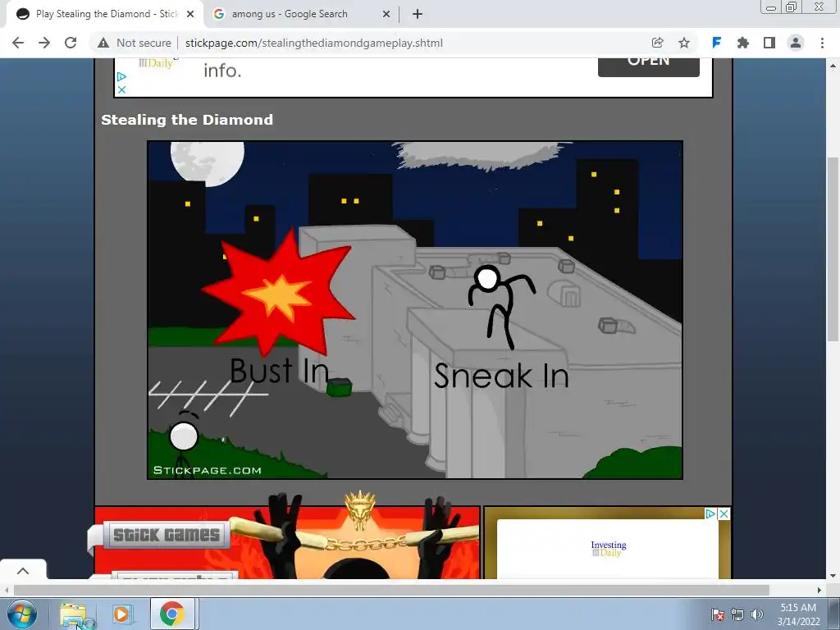
Task: Toggle the browser side panel icon
Action: 769,43
